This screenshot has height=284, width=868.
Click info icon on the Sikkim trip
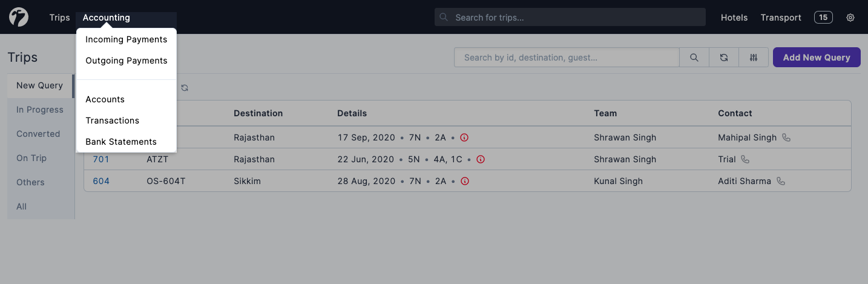coord(464,181)
